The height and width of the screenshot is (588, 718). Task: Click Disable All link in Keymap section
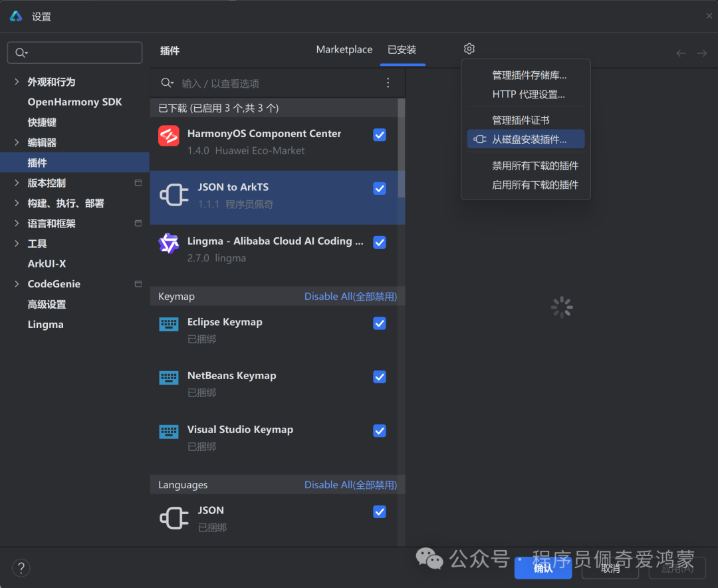351,297
